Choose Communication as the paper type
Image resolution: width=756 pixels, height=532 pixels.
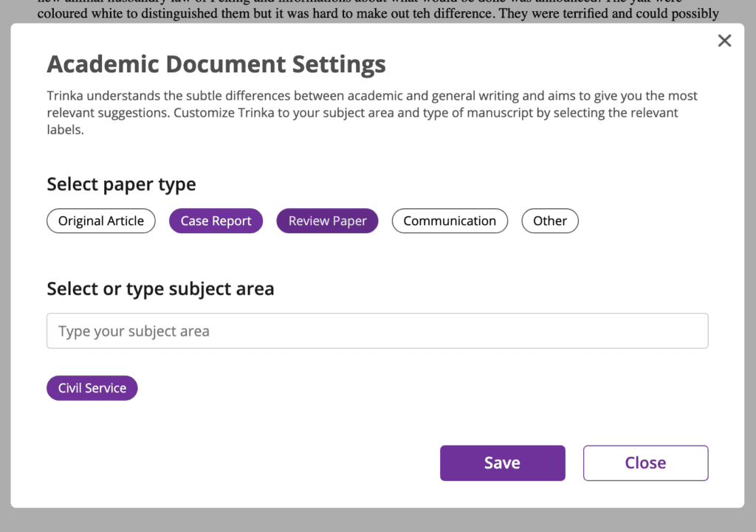[449, 221]
